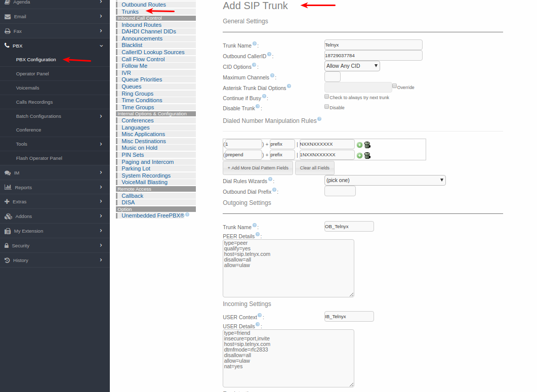
Task: Open the Outbound Routes link
Action: pyautogui.click(x=144, y=5)
